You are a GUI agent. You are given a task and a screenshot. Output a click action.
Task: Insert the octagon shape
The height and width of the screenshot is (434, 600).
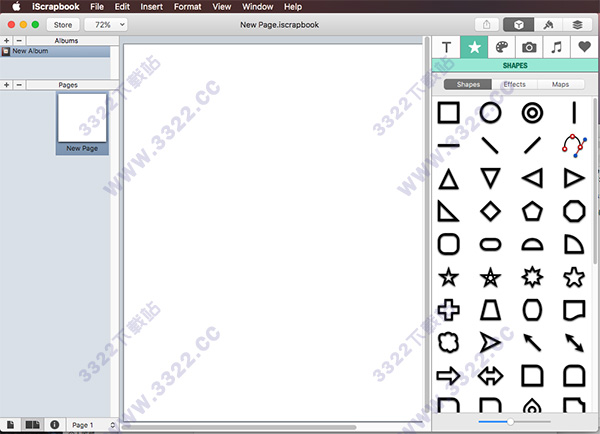(574, 211)
